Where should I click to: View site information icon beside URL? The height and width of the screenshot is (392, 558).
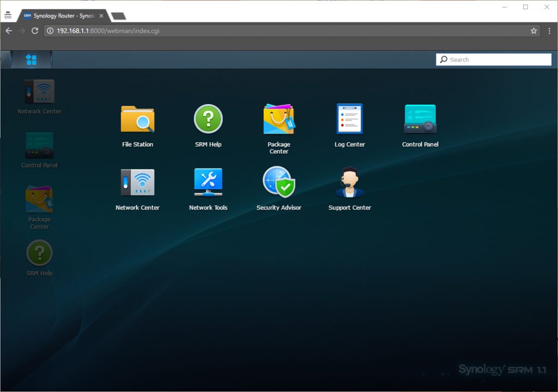pyautogui.click(x=50, y=31)
